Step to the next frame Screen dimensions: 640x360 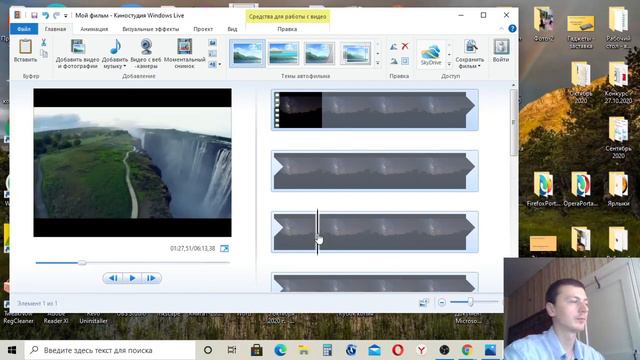151,278
